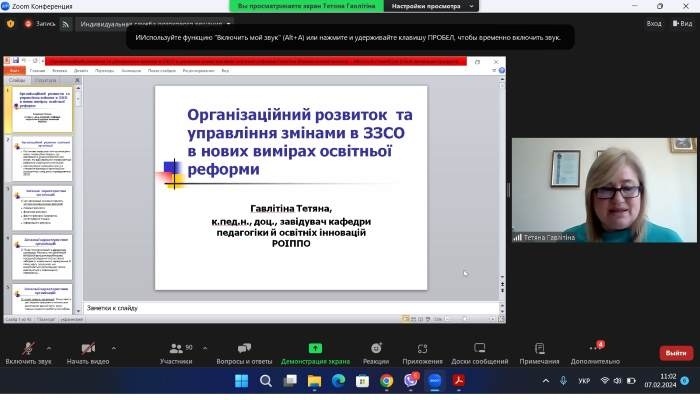700x400 pixels.
Task: Open the Рецензирование ribbon tab
Action: [199, 71]
